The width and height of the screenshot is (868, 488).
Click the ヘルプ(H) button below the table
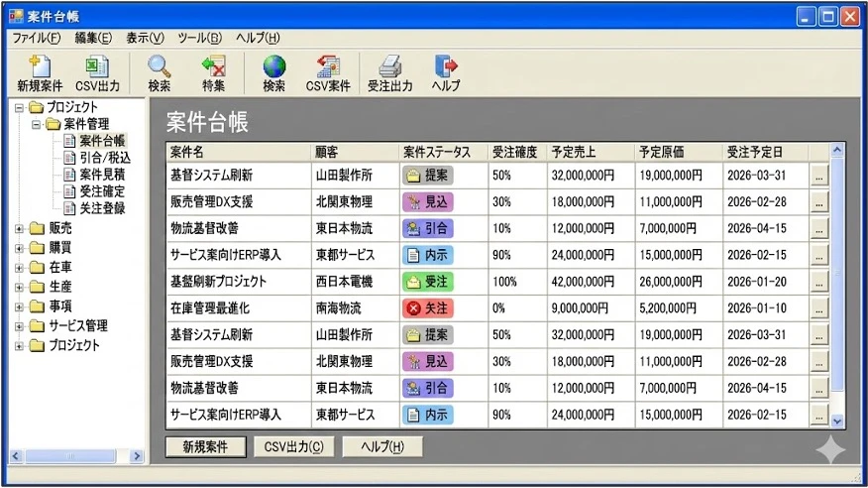(382, 446)
